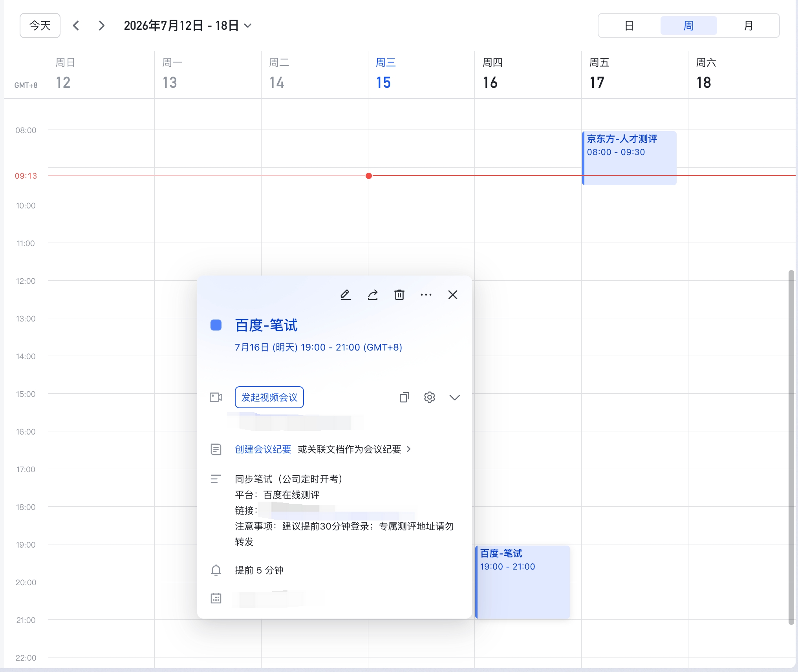Screen dimensions: 798x672
Task: Switch to week view 周
Action: [x=689, y=26]
